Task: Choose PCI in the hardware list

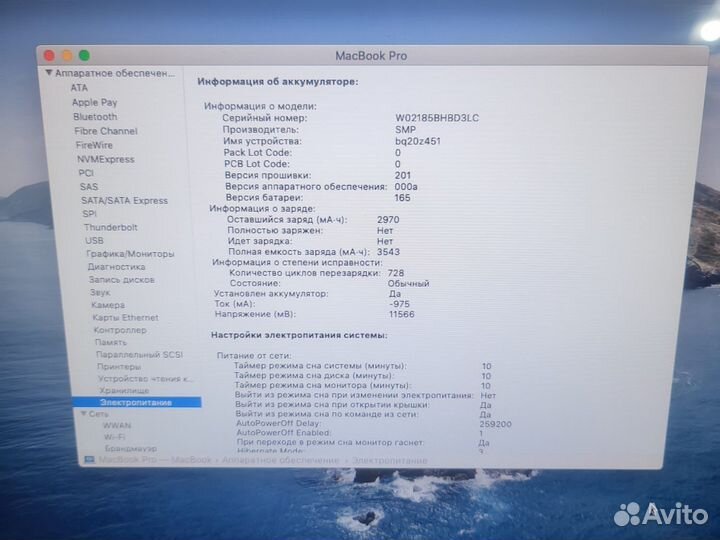Action: point(86,173)
